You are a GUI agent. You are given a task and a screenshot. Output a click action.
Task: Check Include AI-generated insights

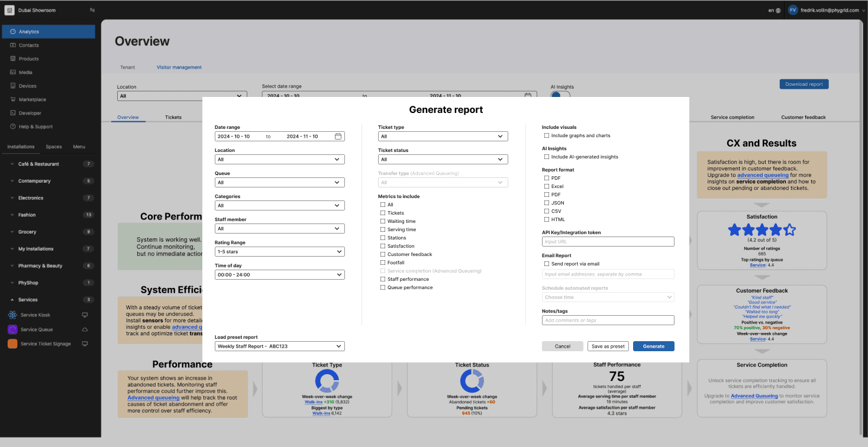tap(547, 157)
